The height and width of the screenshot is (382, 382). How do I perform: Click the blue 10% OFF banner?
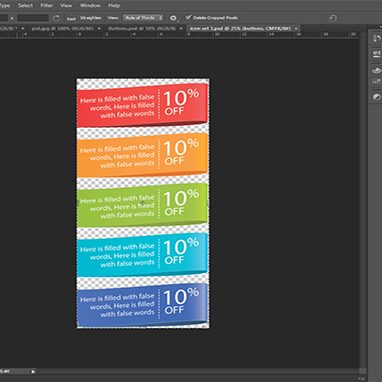point(142,305)
